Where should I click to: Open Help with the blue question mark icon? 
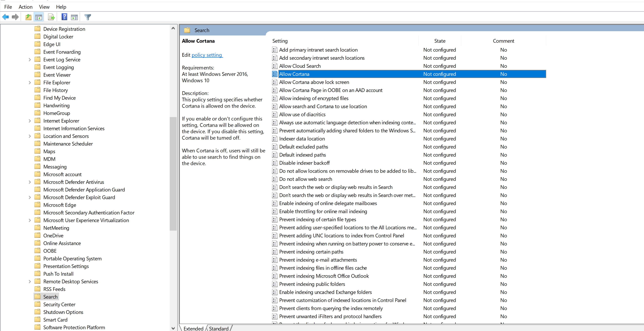coord(64,17)
